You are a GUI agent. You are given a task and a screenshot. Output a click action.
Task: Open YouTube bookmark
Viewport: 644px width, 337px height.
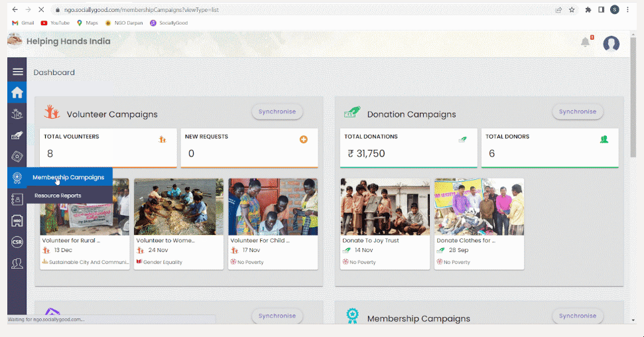(x=55, y=23)
